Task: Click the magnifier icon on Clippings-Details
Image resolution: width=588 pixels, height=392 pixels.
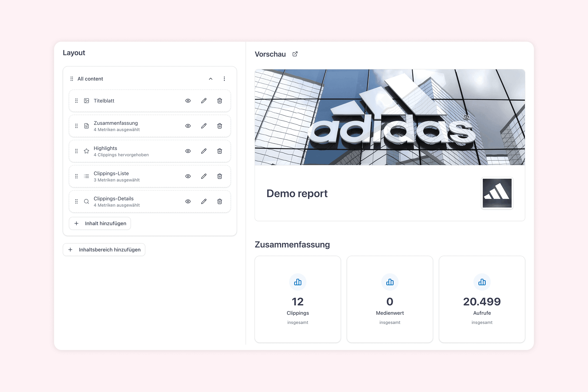Action: tap(86, 201)
